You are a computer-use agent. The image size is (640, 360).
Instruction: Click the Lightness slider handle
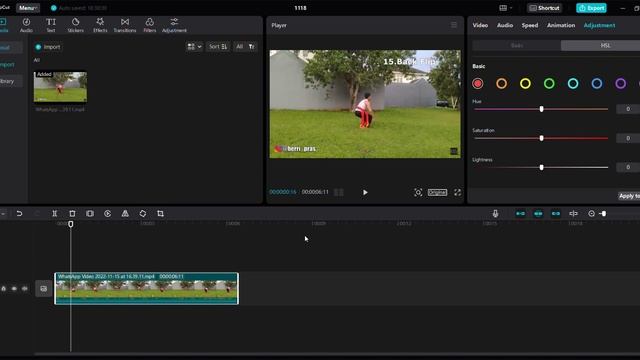click(542, 167)
